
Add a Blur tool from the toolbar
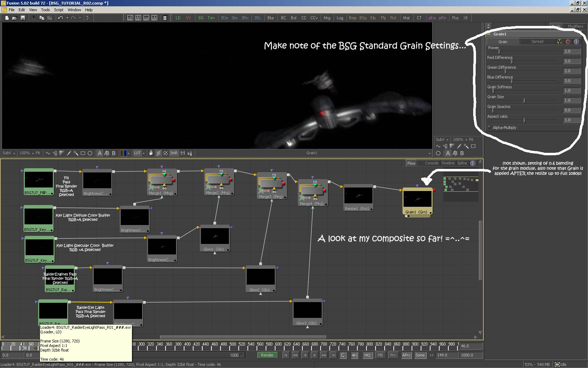point(271,18)
